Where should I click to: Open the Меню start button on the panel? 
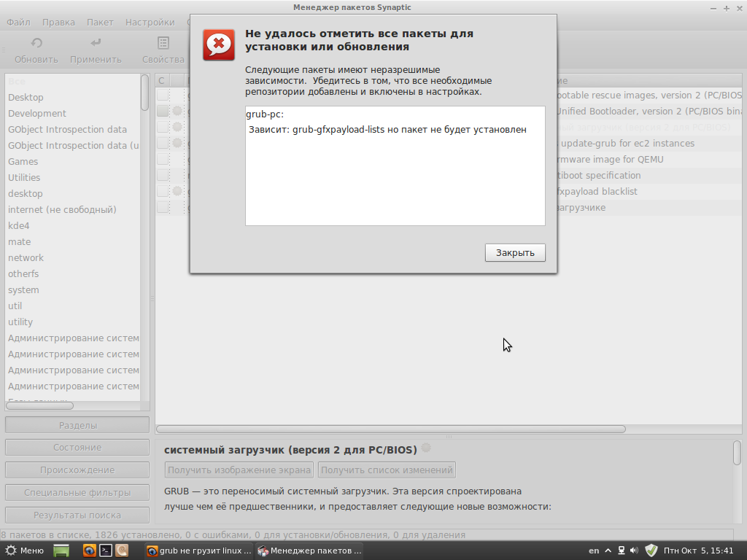tap(24, 551)
